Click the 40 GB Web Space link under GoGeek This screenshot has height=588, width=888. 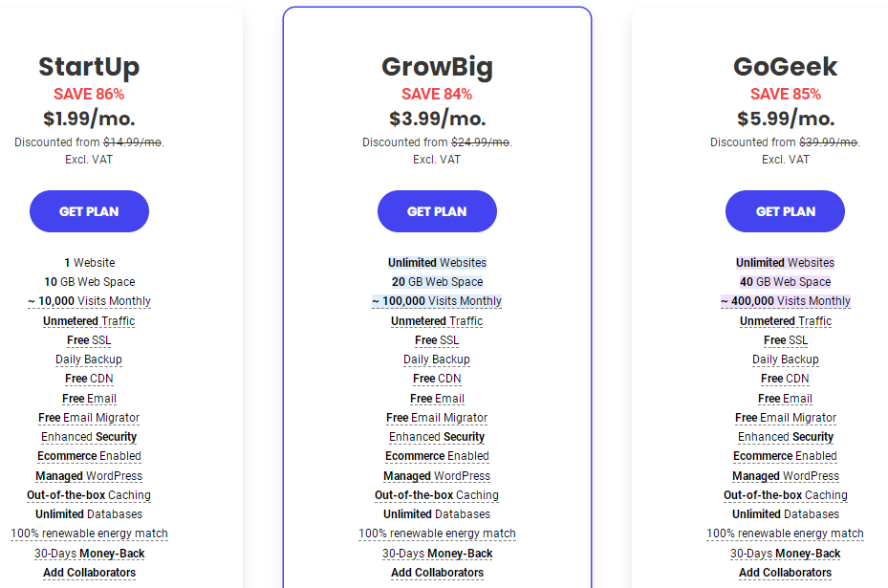785,281
